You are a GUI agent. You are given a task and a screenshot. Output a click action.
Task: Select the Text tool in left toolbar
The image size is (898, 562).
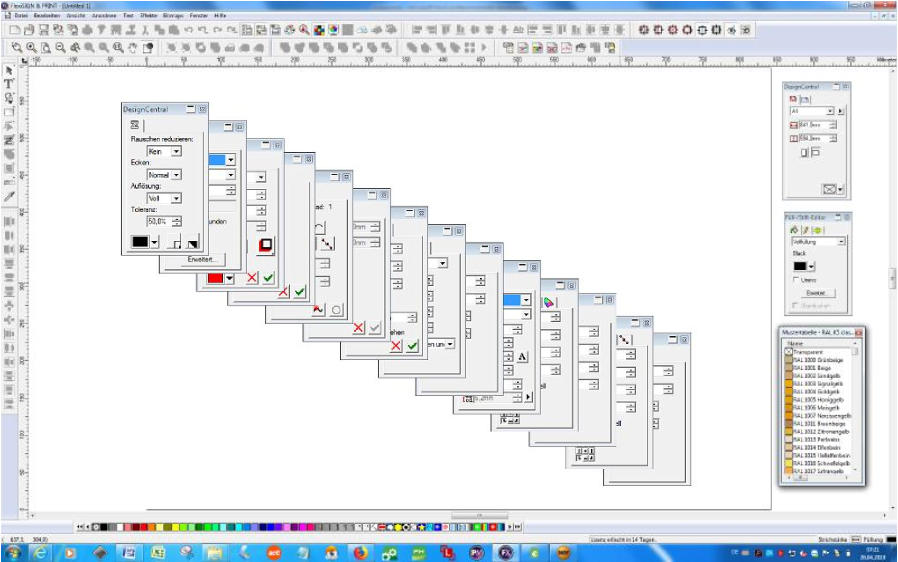coord(9,84)
